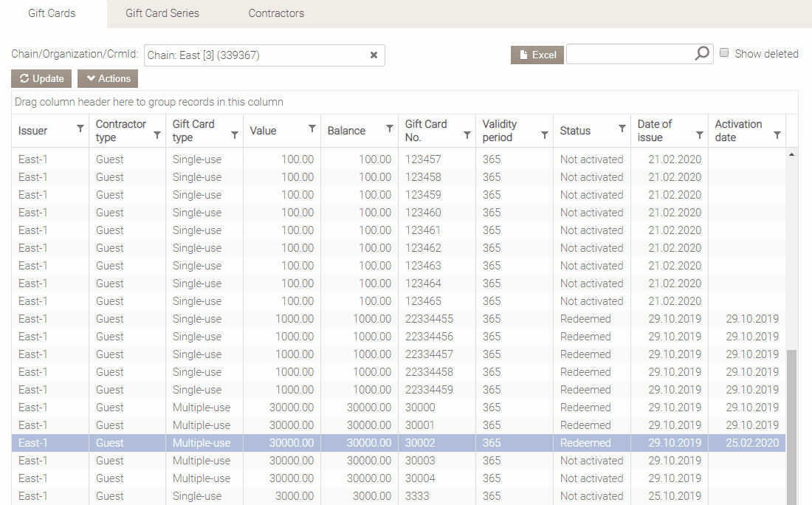Open filter for Contractor type column
Image resolution: width=812 pixels, height=505 pixels.
157,135
